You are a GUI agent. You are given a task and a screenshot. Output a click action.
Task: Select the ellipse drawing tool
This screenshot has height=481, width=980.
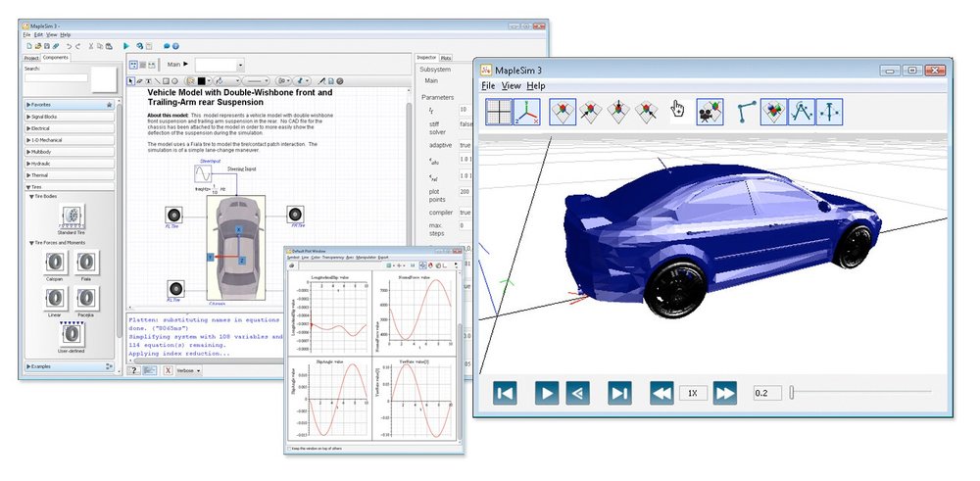[174, 81]
